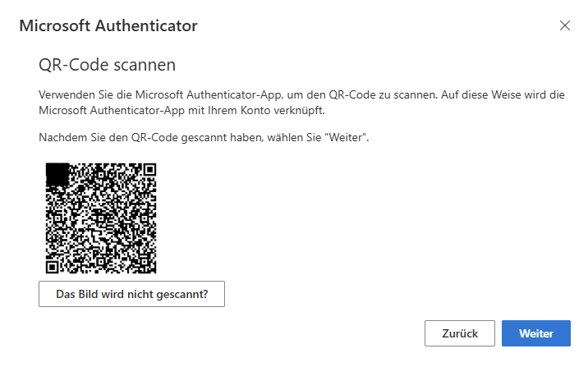The height and width of the screenshot is (367, 588).
Task: Go back with the Zurück button
Action: click(x=459, y=333)
